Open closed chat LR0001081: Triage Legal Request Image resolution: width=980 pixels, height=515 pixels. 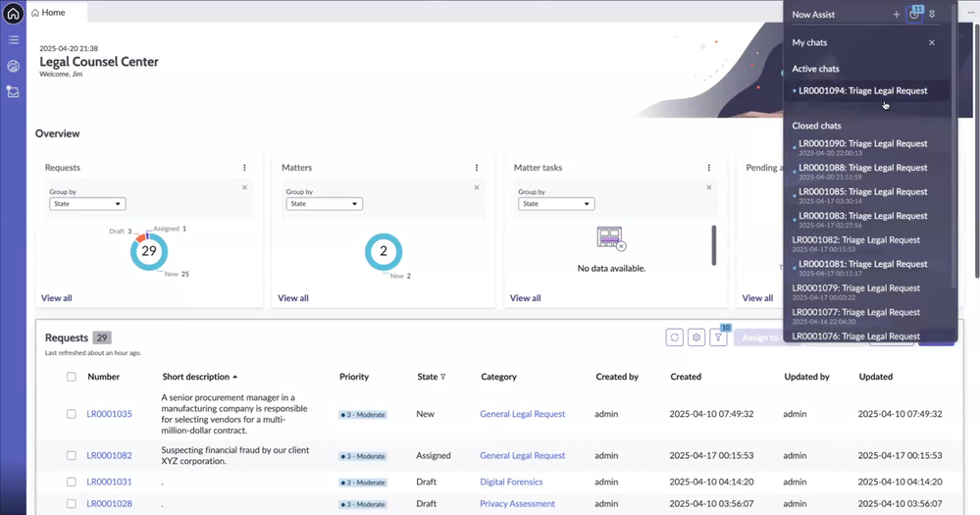point(862,268)
